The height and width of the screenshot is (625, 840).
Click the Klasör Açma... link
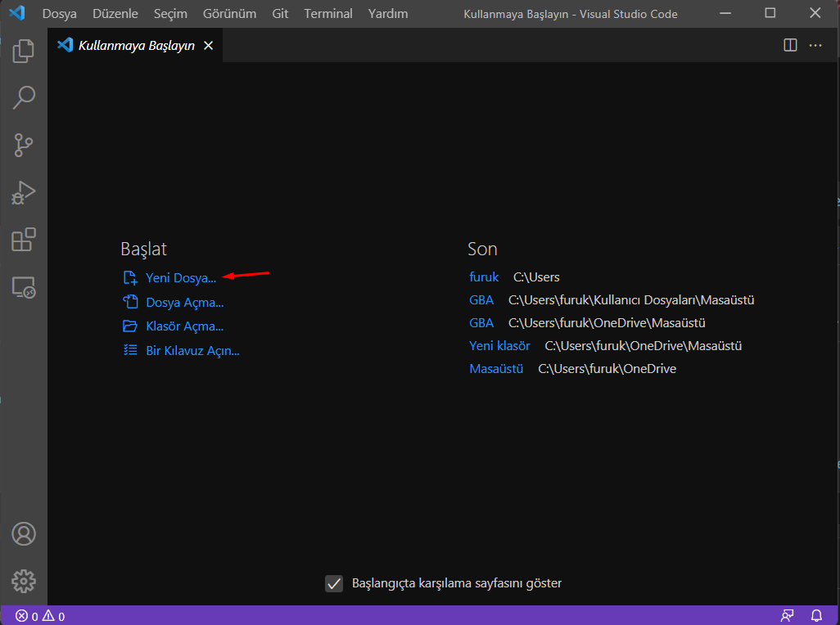click(185, 326)
